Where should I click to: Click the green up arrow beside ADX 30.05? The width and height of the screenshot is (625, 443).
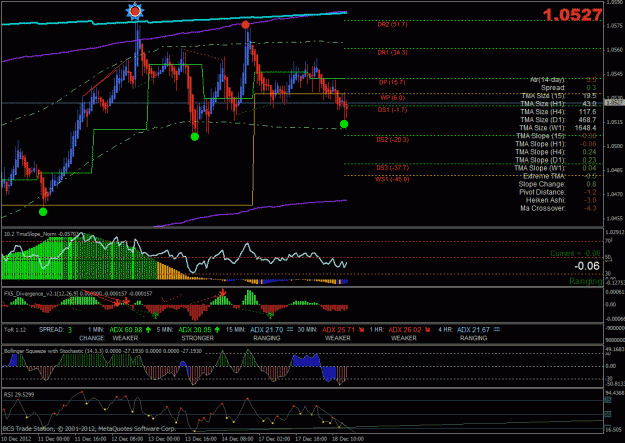(217, 330)
